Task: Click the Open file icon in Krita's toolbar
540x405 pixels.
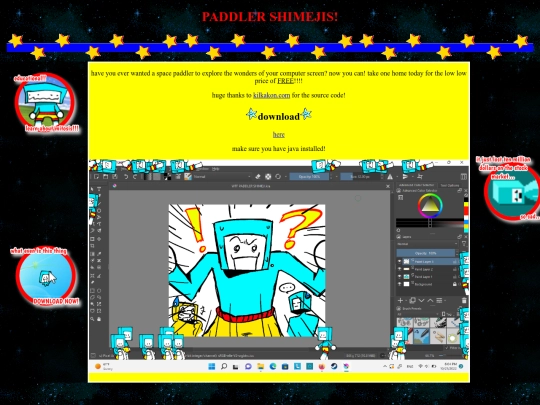Action: (106, 177)
